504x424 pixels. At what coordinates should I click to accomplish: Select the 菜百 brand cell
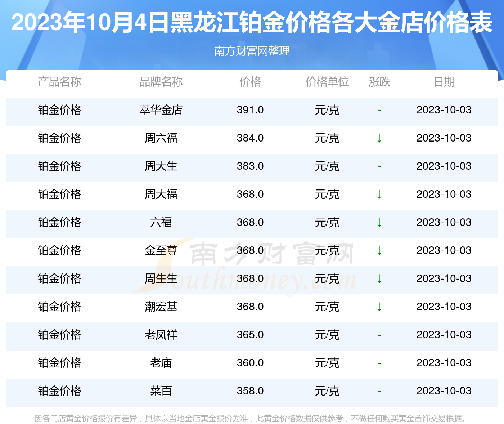tap(161, 391)
